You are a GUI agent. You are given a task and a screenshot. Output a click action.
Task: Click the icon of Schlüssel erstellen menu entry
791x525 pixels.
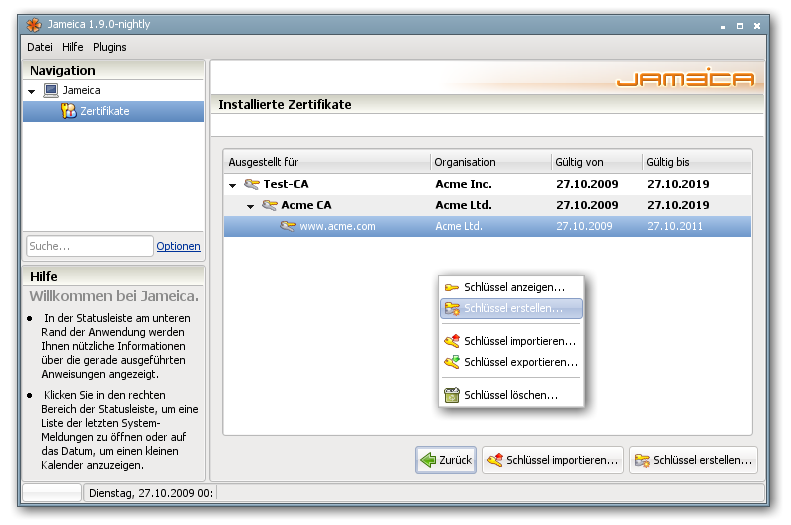(452, 309)
